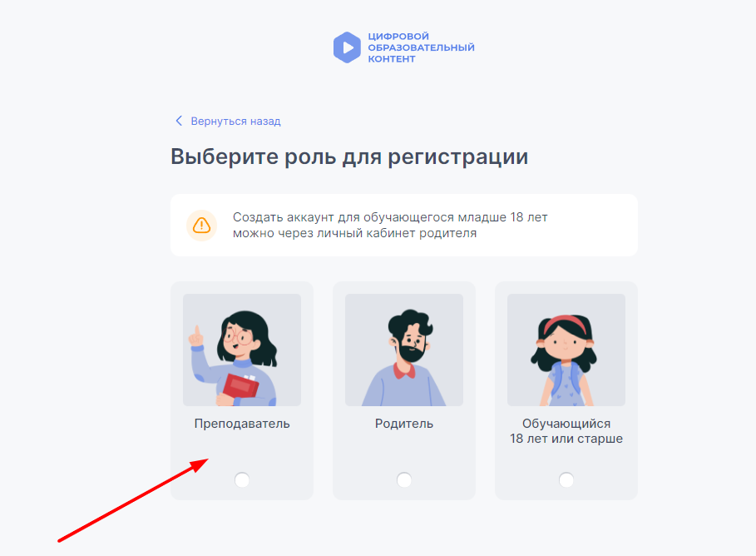Click the word КОНТЕНТ in the logo

click(x=392, y=59)
